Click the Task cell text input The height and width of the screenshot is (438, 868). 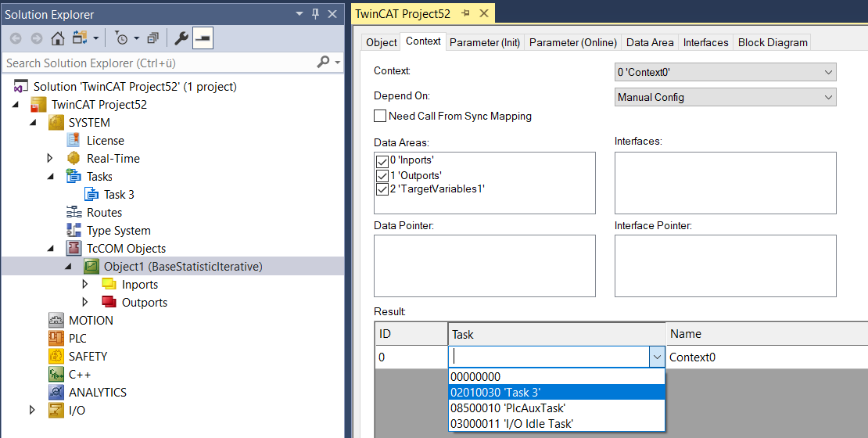(549, 357)
